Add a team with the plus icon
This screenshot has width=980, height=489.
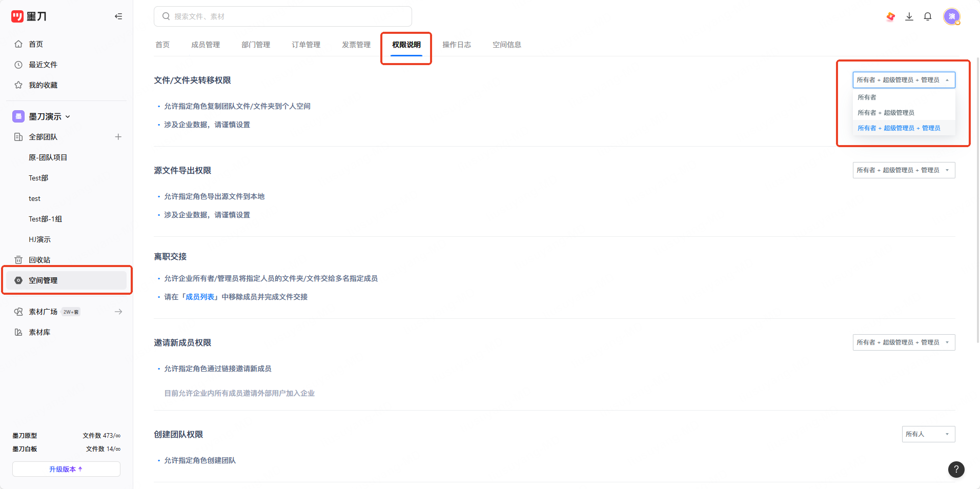click(118, 137)
